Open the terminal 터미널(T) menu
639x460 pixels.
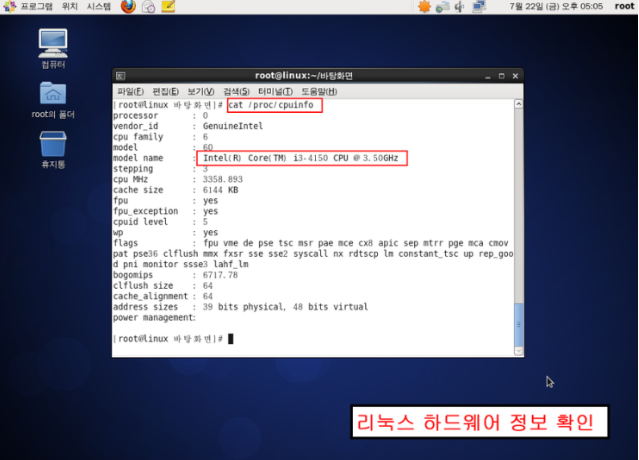click(x=275, y=92)
